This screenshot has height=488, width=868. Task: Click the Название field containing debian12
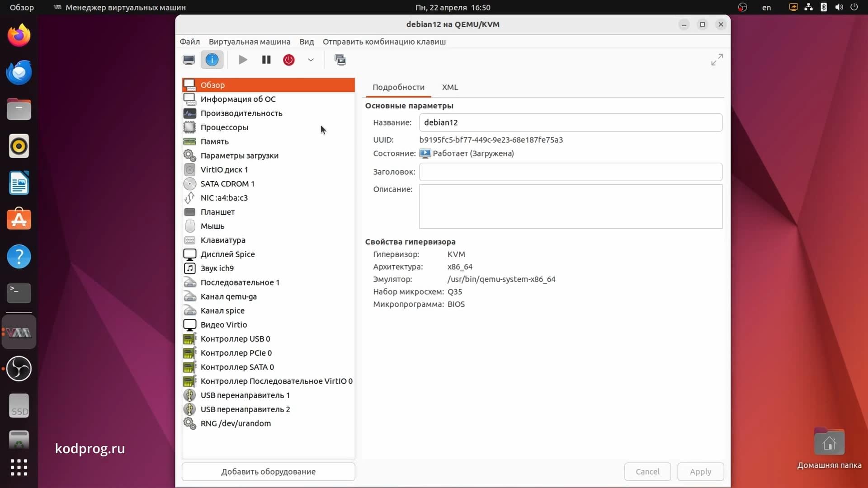point(571,122)
